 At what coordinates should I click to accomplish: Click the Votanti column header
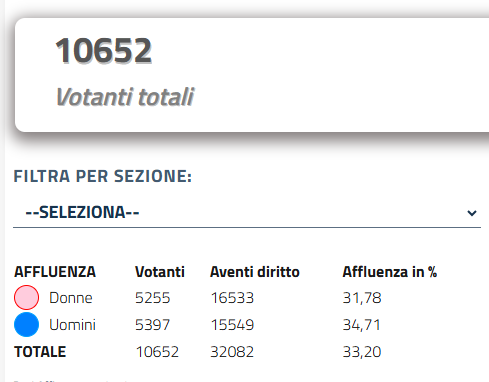[x=160, y=272]
